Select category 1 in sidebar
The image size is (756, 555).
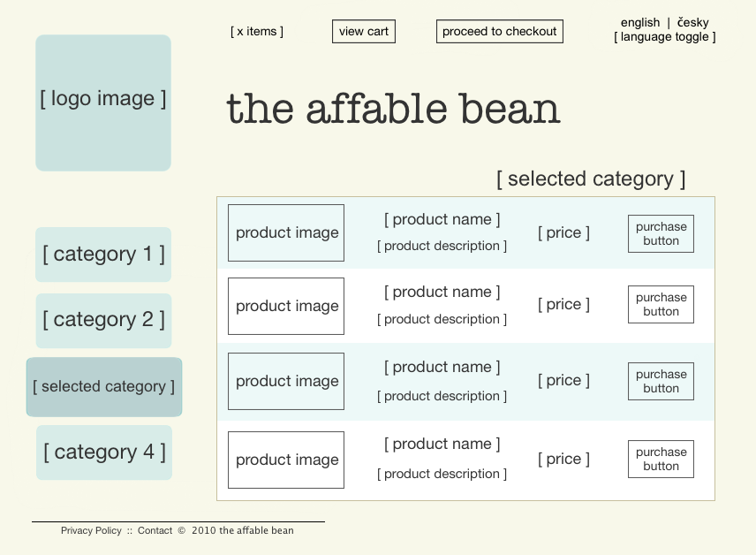pos(103,255)
